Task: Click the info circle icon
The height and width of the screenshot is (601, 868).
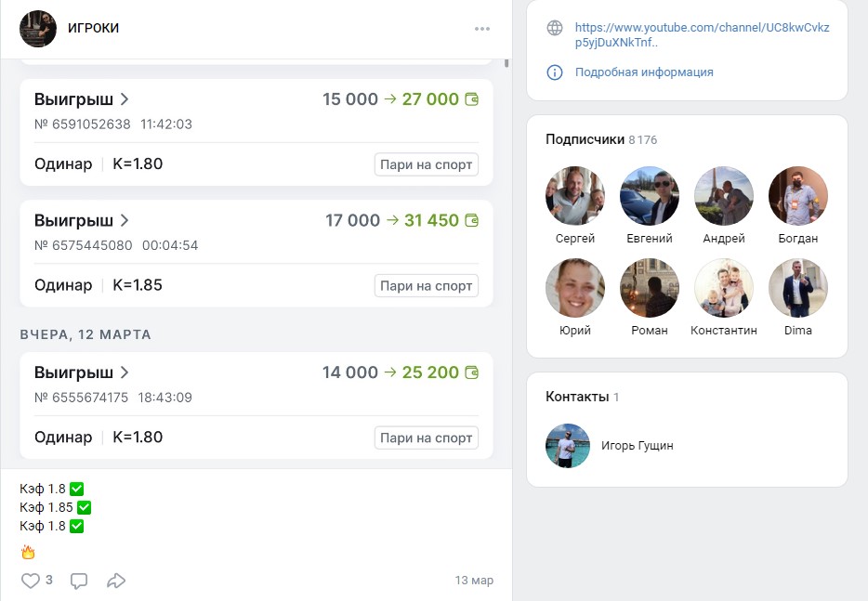Action: coord(555,72)
